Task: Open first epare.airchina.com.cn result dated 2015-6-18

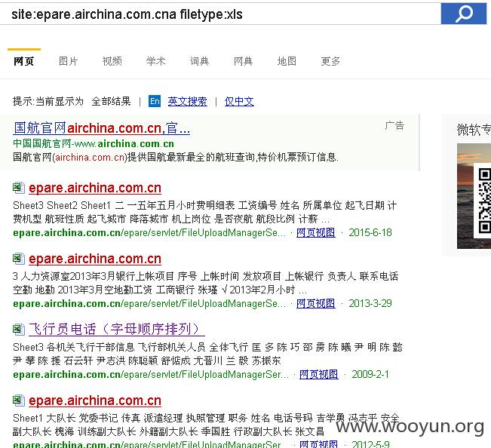Action: point(95,188)
